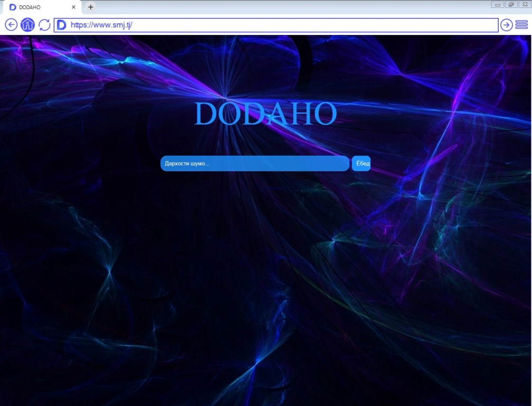Click the large DODAHO logo heading

(266, 114)
